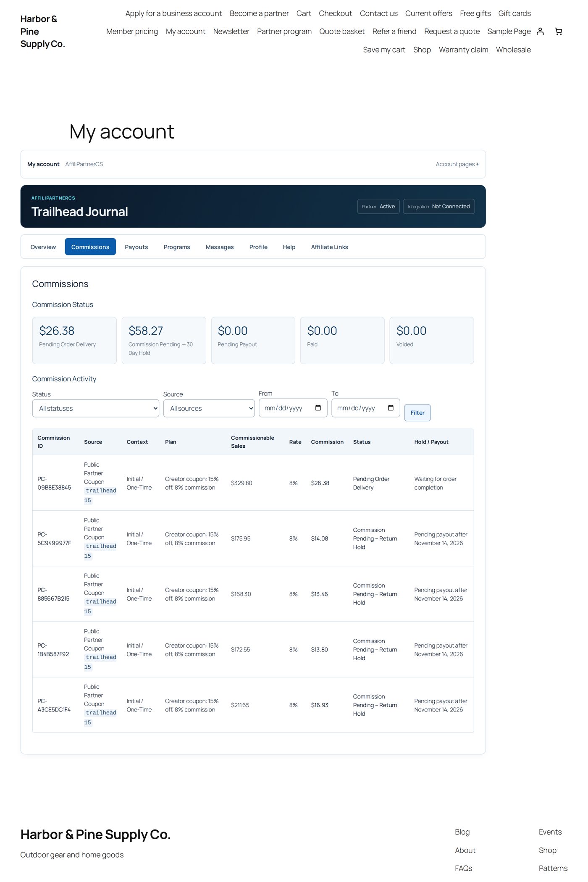
Task: Click the To date input field
Action: click(365, 408)
